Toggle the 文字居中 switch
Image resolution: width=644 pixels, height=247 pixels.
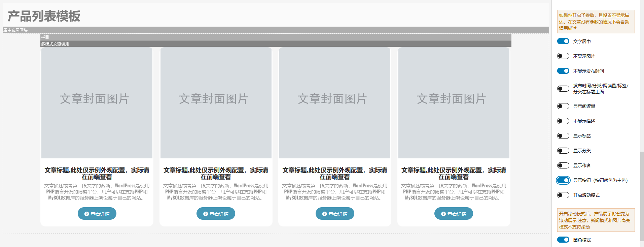click(x=563, y=41)
